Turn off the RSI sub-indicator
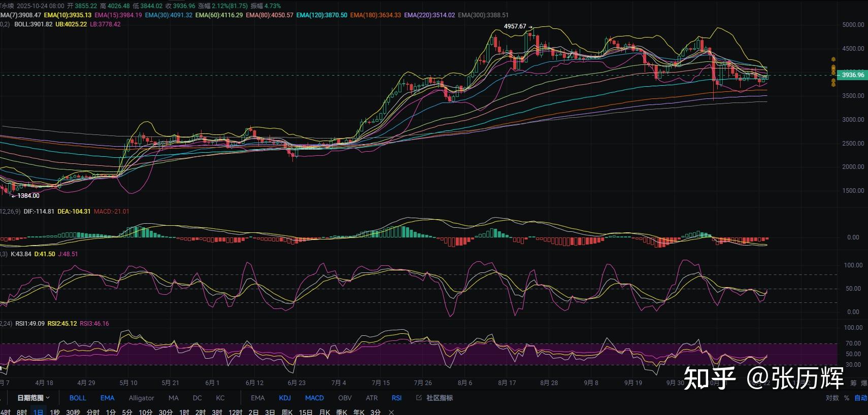The image size is (868, 415). (396, 398)
